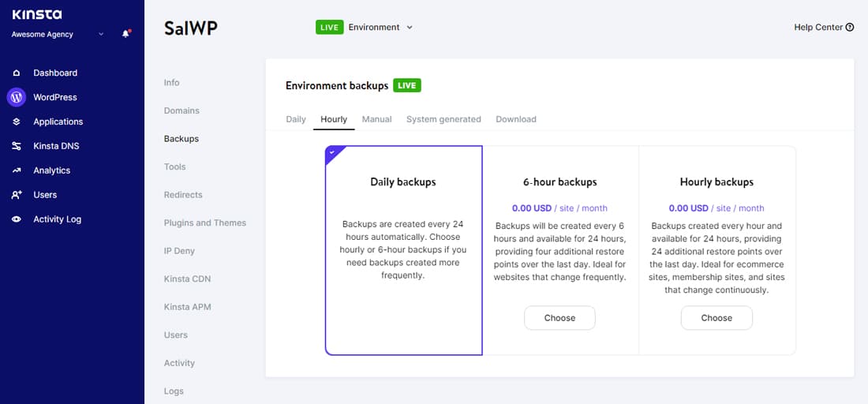Viewport: 868px width, 404px height.
Task: Select the Daily backups plan card
Action: coord(403,250)
